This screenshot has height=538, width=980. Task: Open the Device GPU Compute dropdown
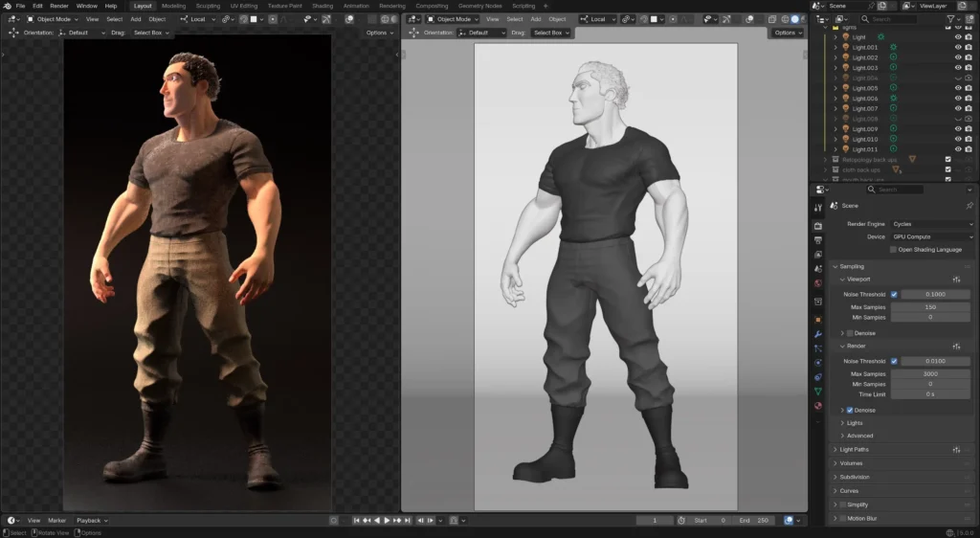932,236
